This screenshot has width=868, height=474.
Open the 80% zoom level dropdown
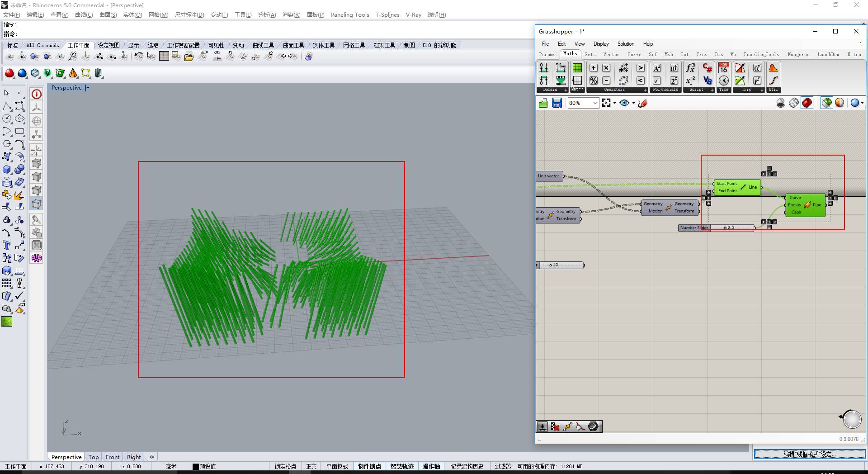pyautogui.click(x=595, y=103)
